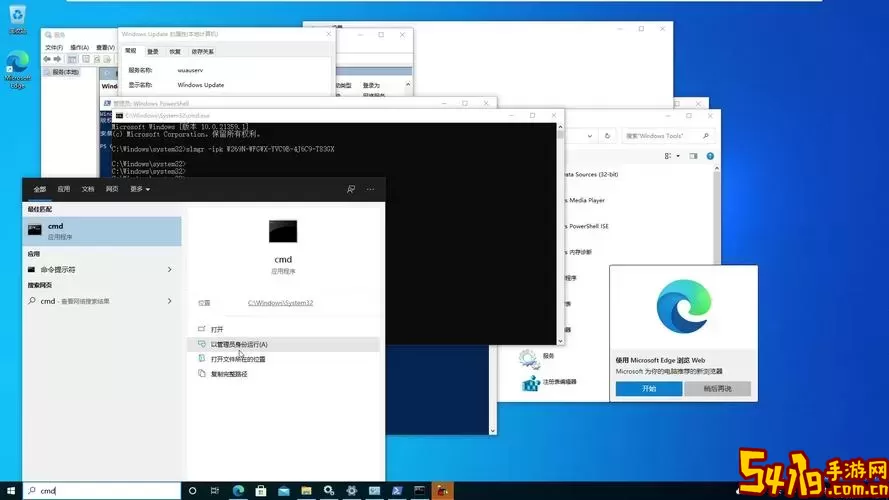The width and height of the screenshot is (889, 500).
Task: Click sort chevron above service list column
Action: [408, 84]
